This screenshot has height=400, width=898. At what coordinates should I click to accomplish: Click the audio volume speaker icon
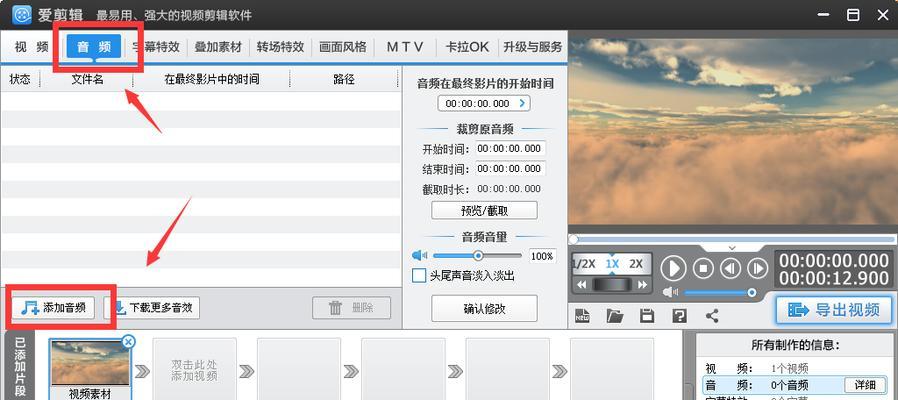(x=420, y=256)
